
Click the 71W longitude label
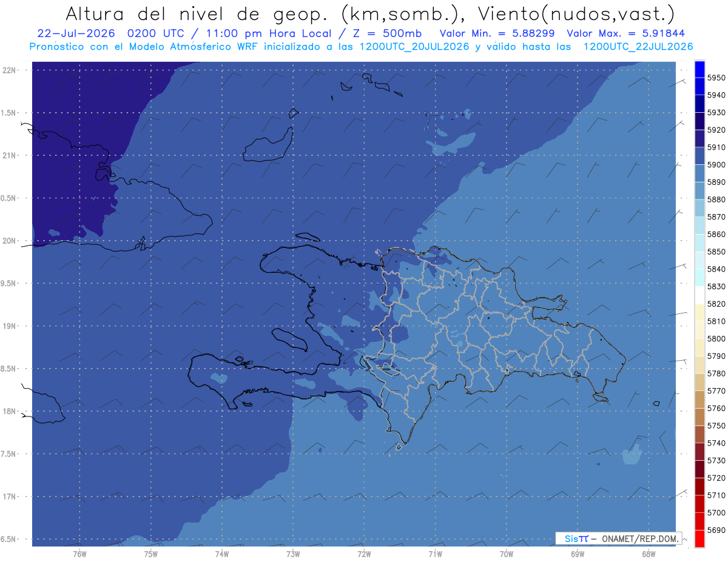pyautogui.click(x=435, y=555)
